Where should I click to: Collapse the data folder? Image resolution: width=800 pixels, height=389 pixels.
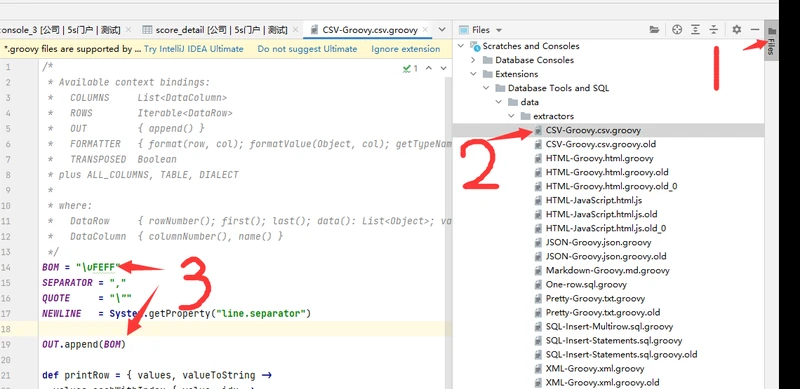498,102
